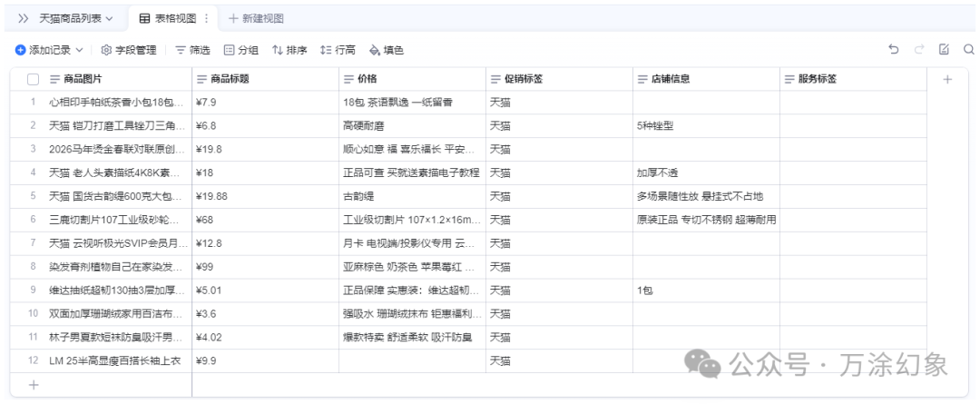Select cell 5种锉型

point(706,125)
